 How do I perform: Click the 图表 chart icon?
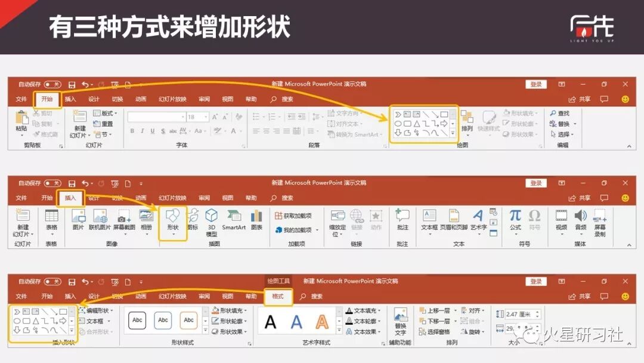tap(256, 219)
